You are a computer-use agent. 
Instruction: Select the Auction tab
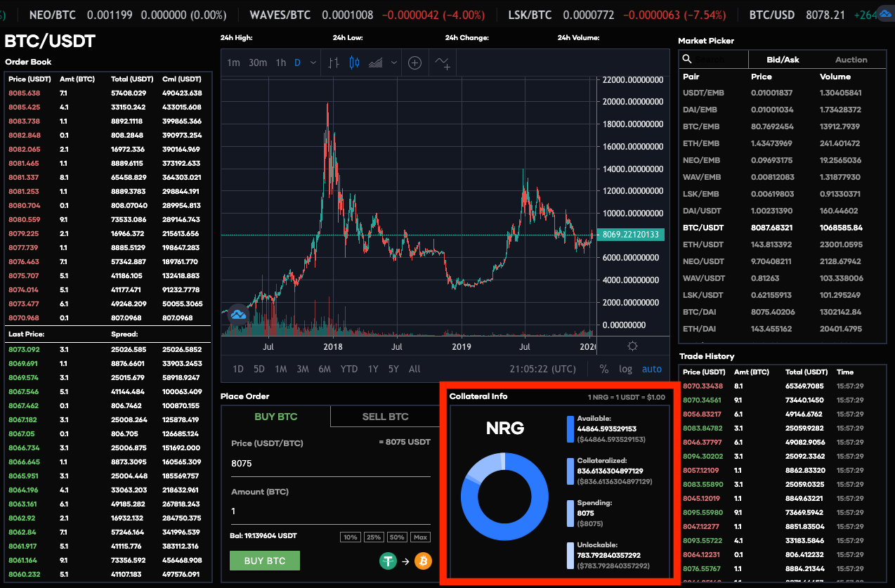tap(851, 60)
